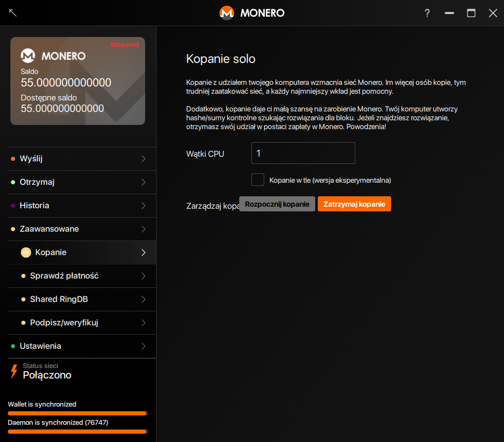
Task: Click the Kopanie solo heading
Action: coord(221,59)
